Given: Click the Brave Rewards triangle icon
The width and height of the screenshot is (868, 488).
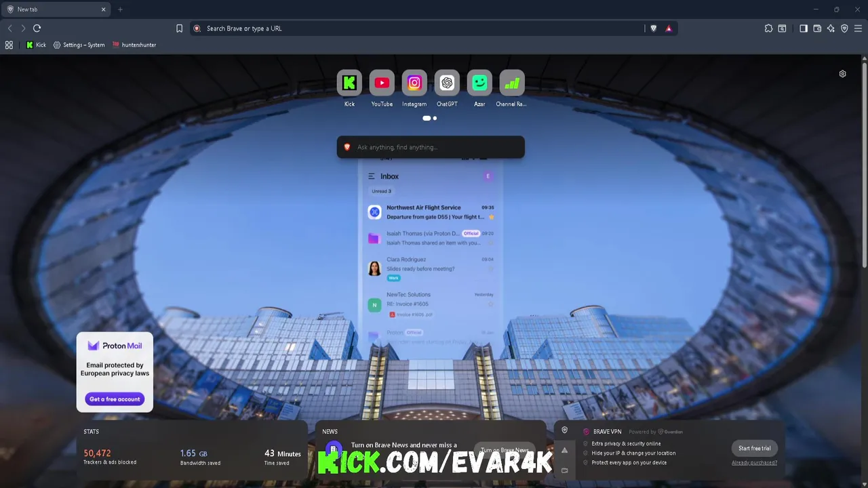Looking at the screenshot, I should (x=669, y=28).
